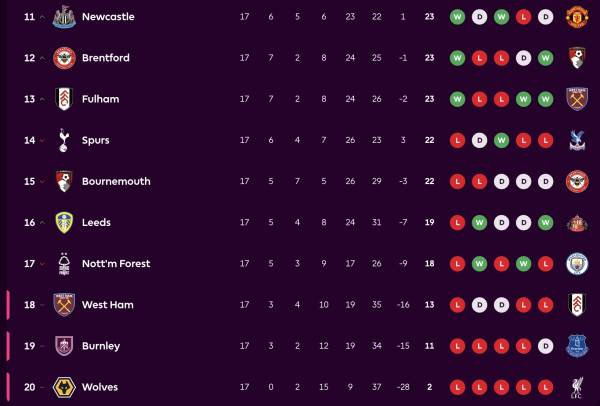This screenshot has height=406, width=600.
Task: Click the Fulham crest in row 13
Action: click(x=64, y=99)
